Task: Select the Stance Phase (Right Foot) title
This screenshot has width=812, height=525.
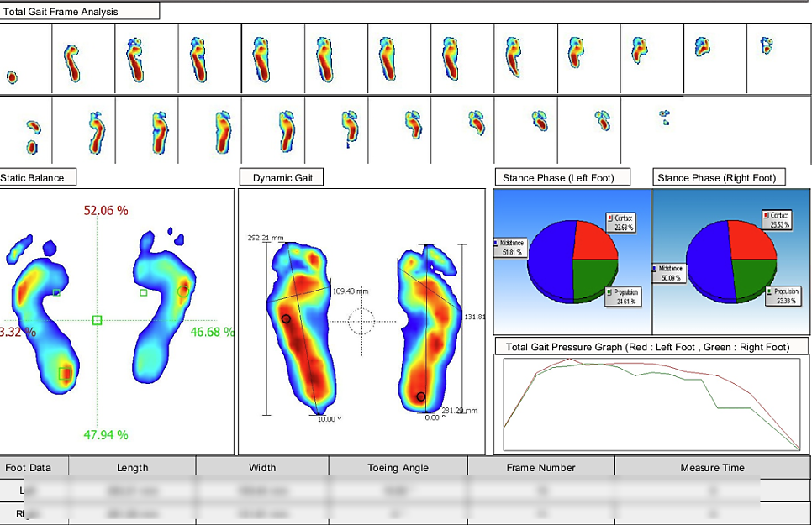Action: pos(718,177)
